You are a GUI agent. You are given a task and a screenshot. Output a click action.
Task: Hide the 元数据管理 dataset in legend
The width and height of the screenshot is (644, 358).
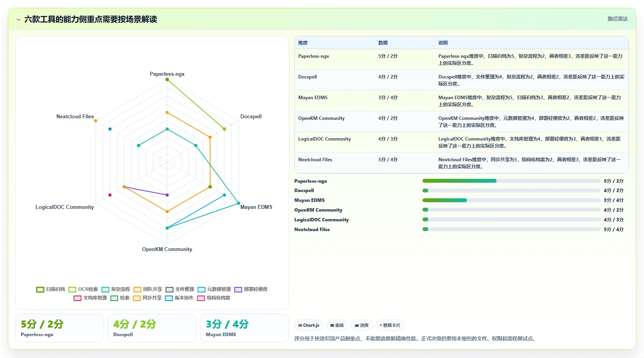(x=214, y=289)
